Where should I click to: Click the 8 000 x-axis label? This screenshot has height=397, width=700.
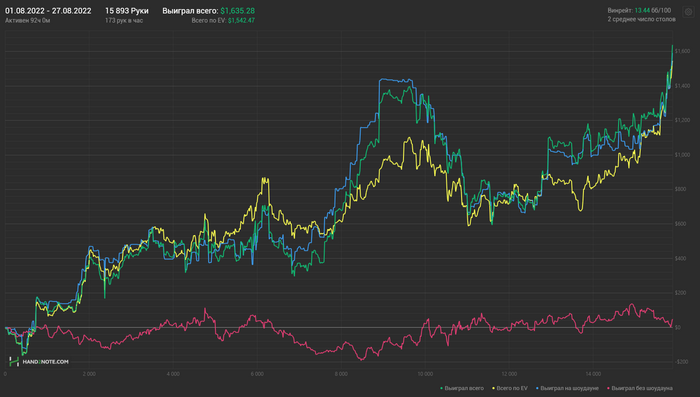pyautogui.click(x=341, y=374)
